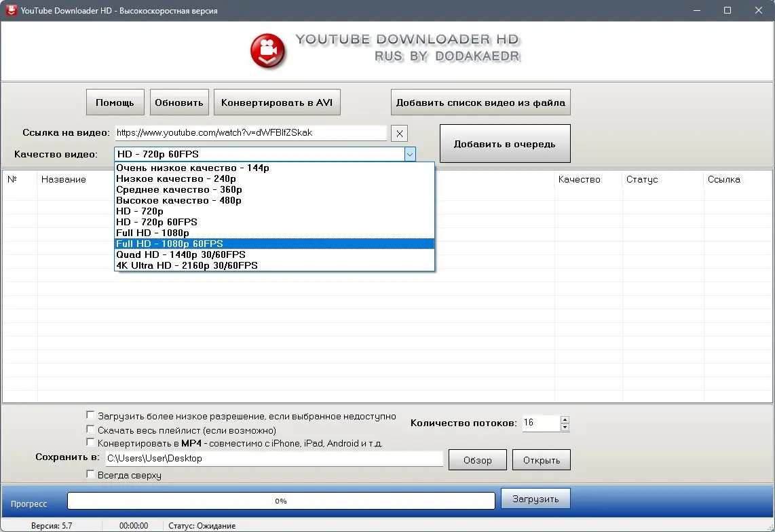Image resolution: width=775 pixels, height=532 pixels.
Task: Click the Открыть folder button
Action: [542, 460]
